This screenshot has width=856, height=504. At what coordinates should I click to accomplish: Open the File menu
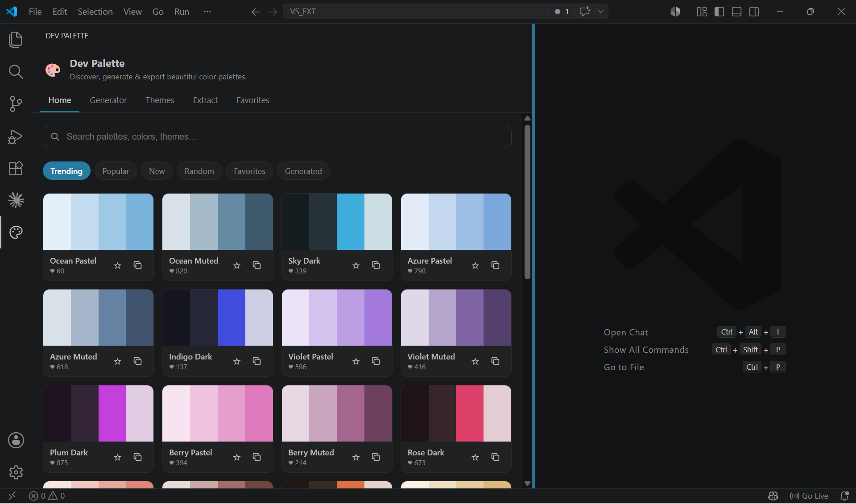click(x=35, y=12)
